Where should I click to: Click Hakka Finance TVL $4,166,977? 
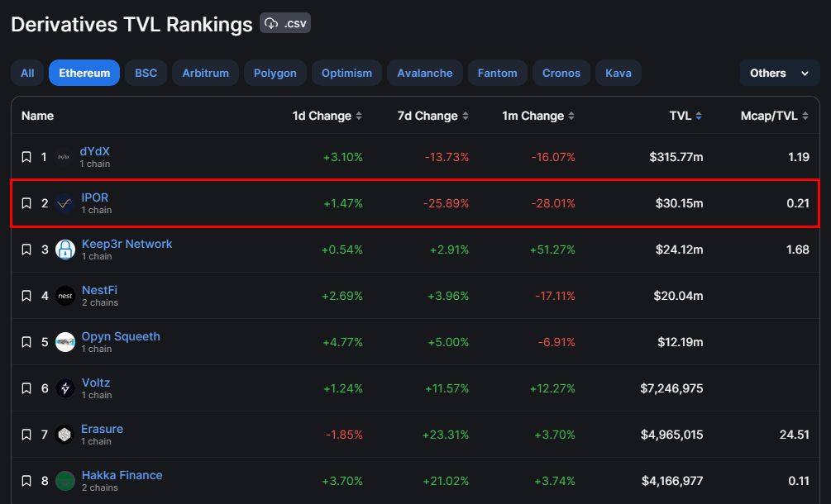(672, 481)
